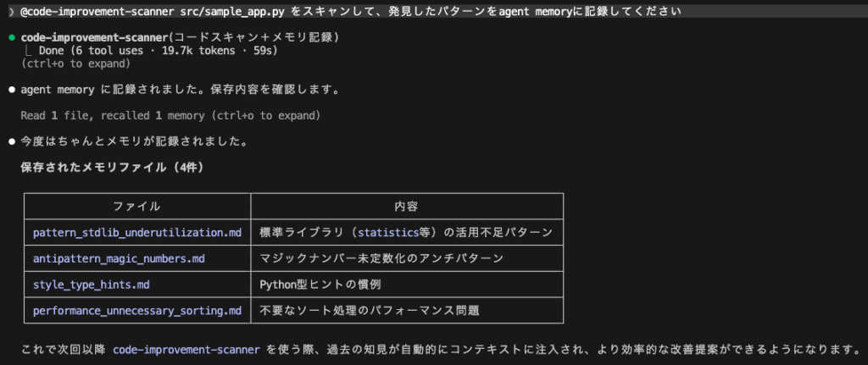Click the tree connector before 'Done'

click(31, 51)
